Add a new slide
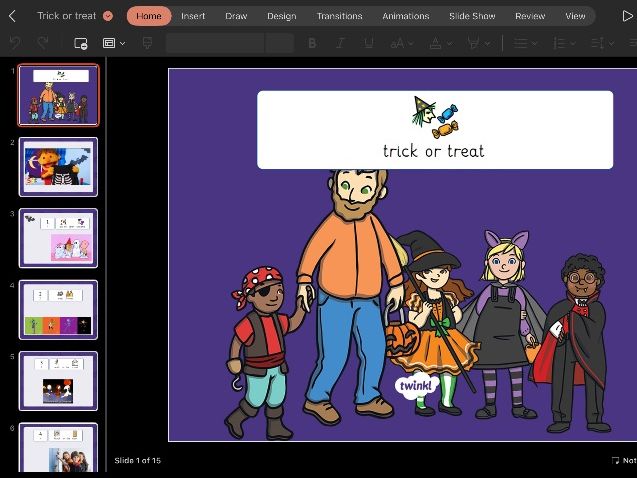This screenshot has width=637, height=478. [x=80, y=43]
